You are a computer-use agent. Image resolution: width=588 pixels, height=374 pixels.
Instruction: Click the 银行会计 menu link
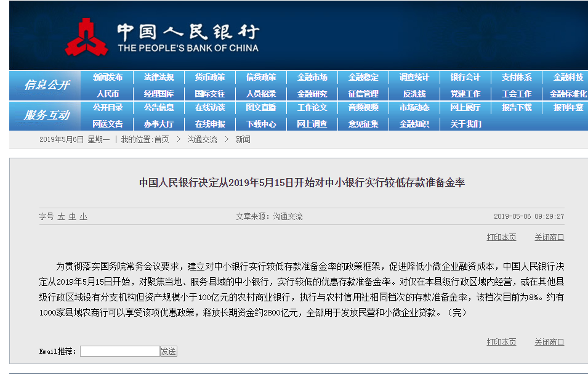[x=465, y=77]
